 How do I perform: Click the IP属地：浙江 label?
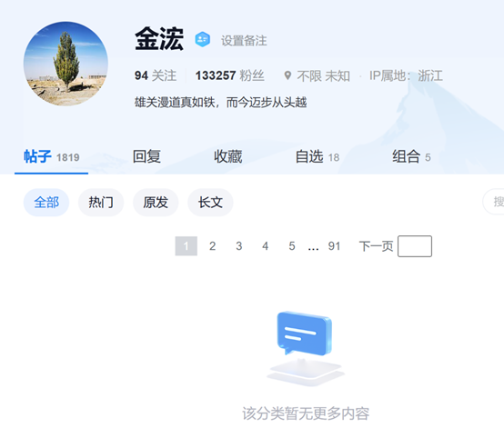pyautogui.click(x=406, y=75)
